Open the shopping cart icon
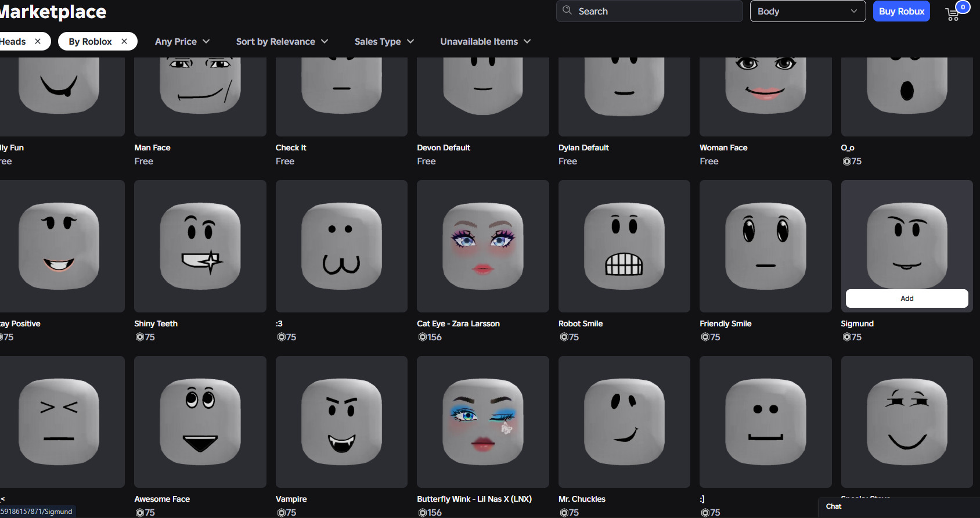Viewport: 980px width, 518px height. coord(953,14)
